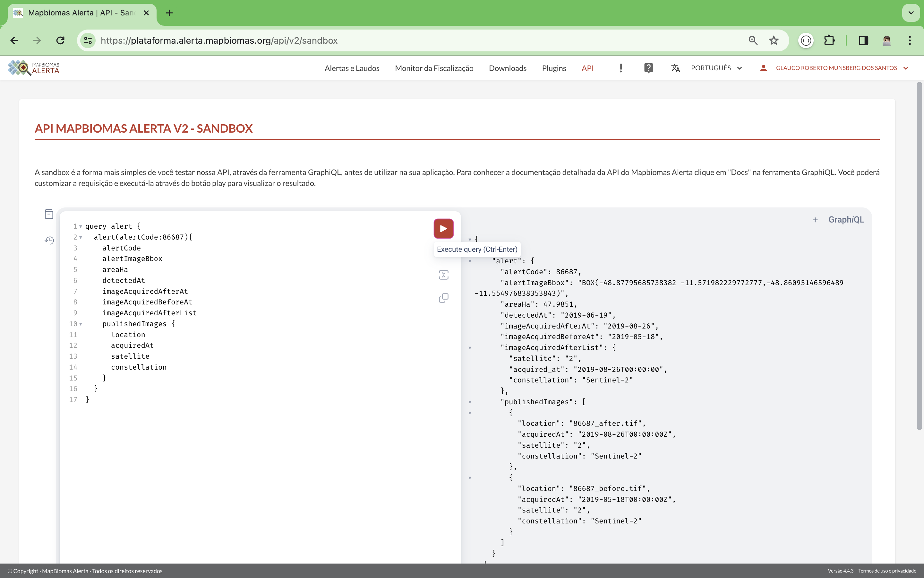Open the PORTUGUÊS language dropdown
The width and height of the screenshot is (924, 578).
coord(716,68)
